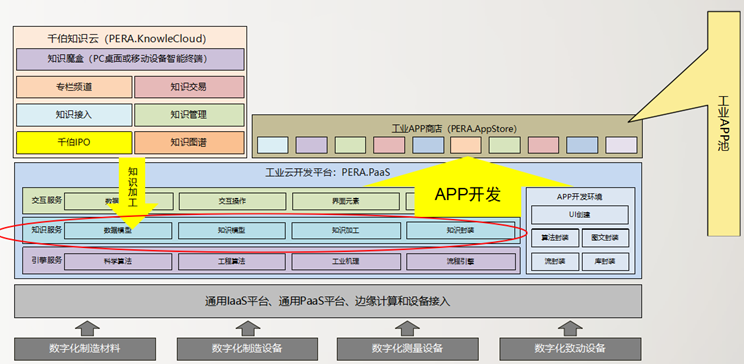Click the 交互服务 row label
This screenshot has width=744, height=364.
[46, 200]
